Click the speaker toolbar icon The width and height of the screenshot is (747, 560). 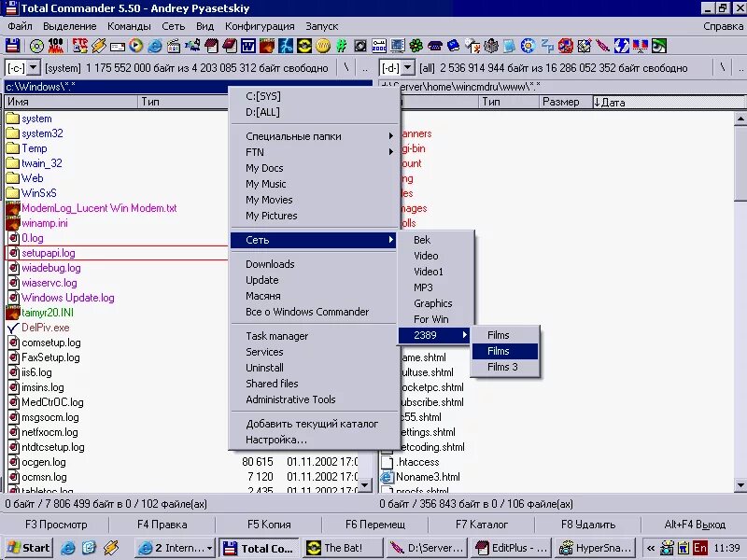click(x=360, y=46)
